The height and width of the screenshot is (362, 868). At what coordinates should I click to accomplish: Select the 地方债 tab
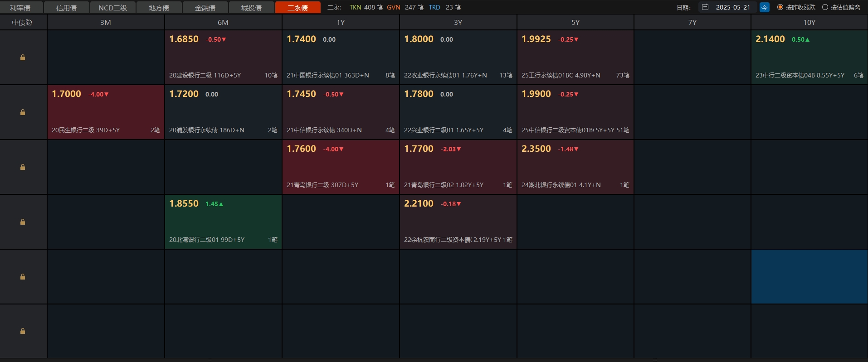click(159, 8)
